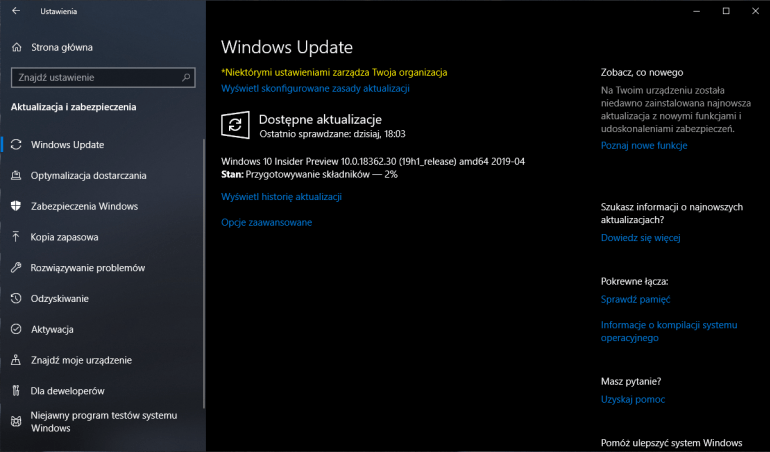Open Informacje o kompilacji systemu operacyjnego link
This screenshot has height=452, width=770.
pos(669,331)
